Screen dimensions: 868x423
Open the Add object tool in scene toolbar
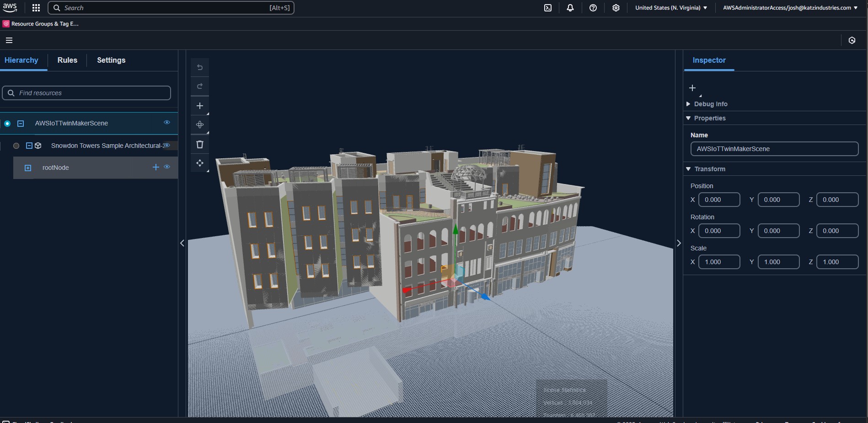pyautogui.click(x=200, y=105)
